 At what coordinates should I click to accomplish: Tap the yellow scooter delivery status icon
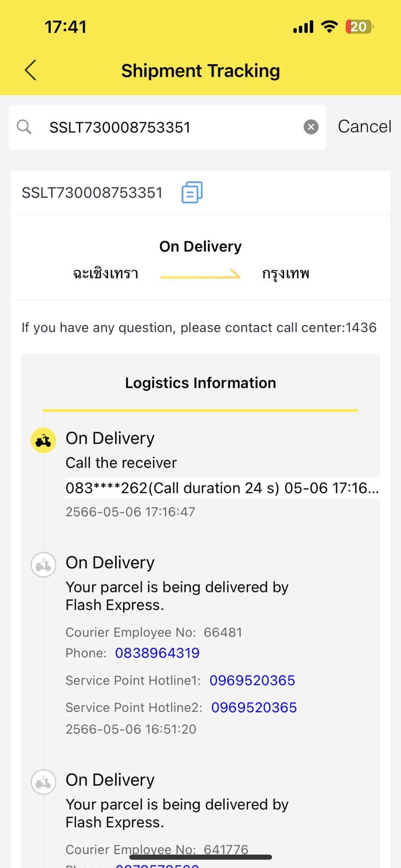pyautogui.click(x=43, y=440)
